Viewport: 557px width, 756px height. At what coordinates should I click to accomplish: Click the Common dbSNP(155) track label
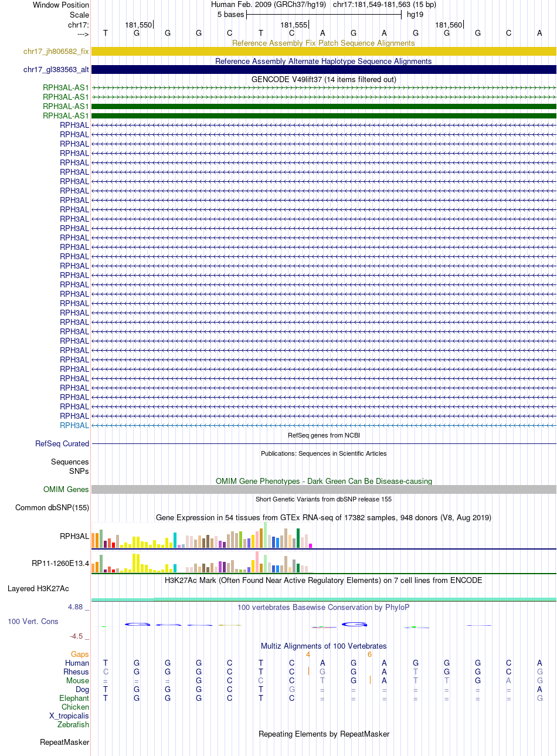pos(52,507)
